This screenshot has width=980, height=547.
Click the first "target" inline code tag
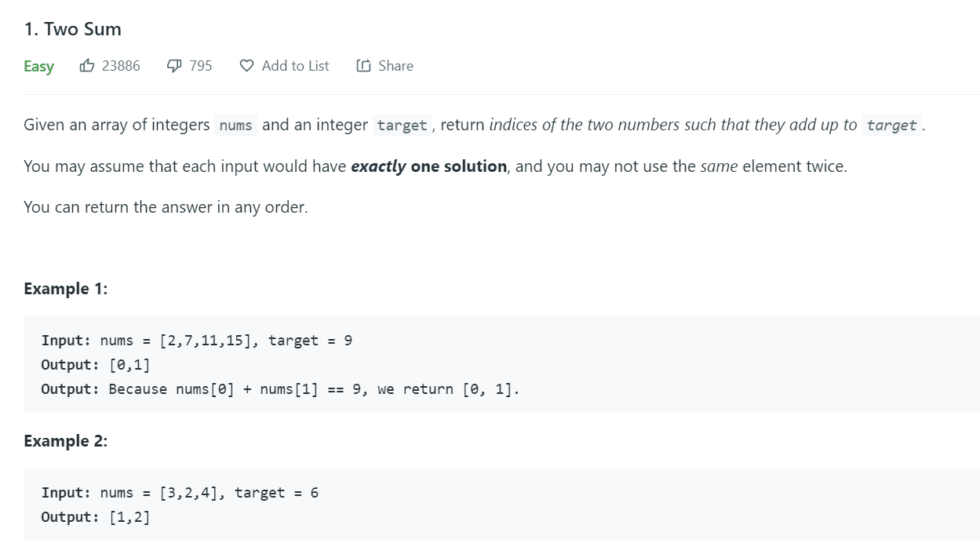pyautogui.click(x=402, y=126)
